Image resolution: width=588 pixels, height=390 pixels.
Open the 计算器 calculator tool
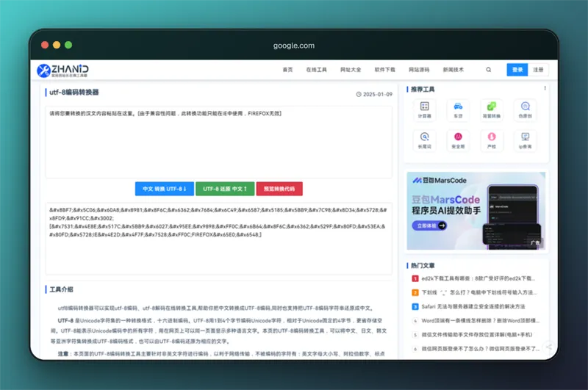425,110
